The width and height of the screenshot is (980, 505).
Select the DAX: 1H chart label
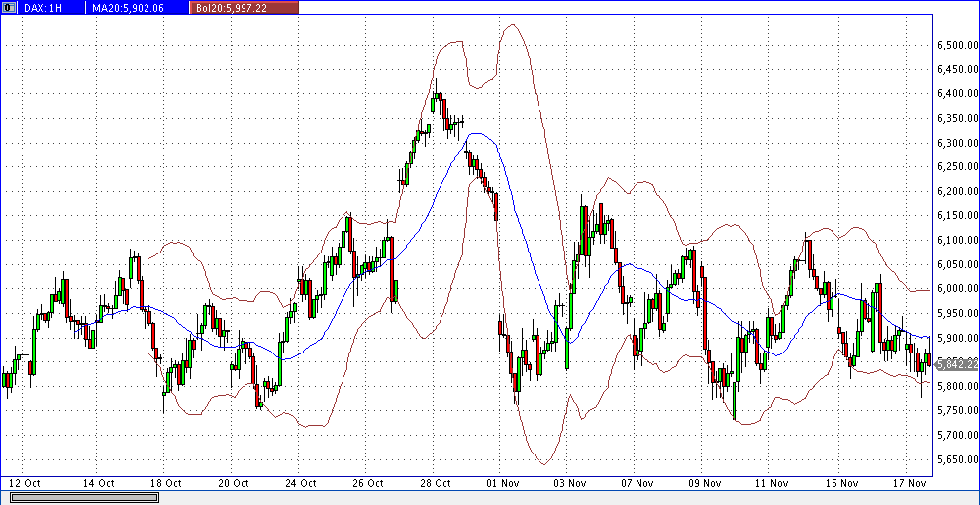point(44,8)
